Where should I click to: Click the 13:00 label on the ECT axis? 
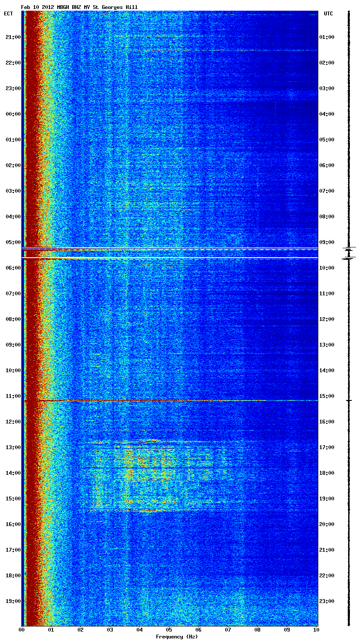13,447
